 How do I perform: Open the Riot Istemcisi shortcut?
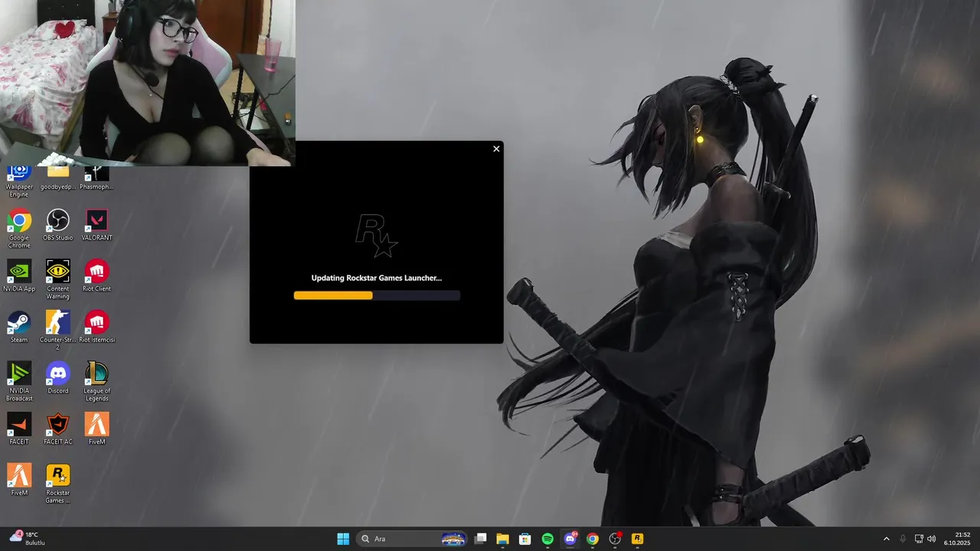(96, 328)
